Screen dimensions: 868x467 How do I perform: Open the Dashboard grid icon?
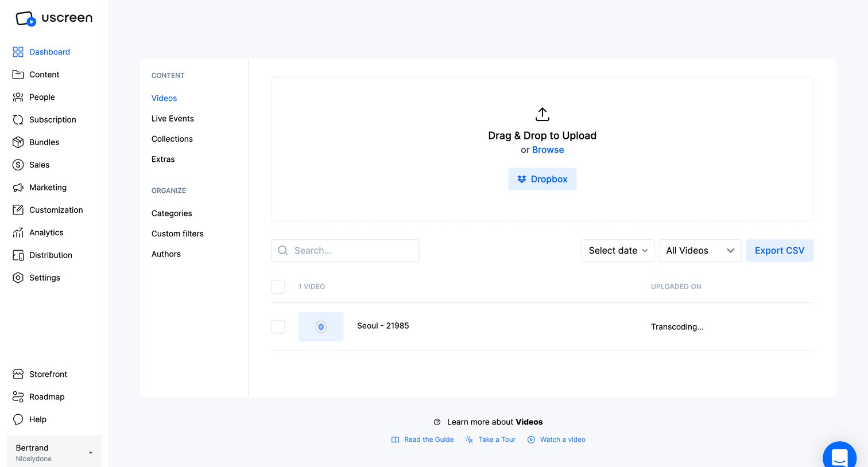[x=18, y=52]
